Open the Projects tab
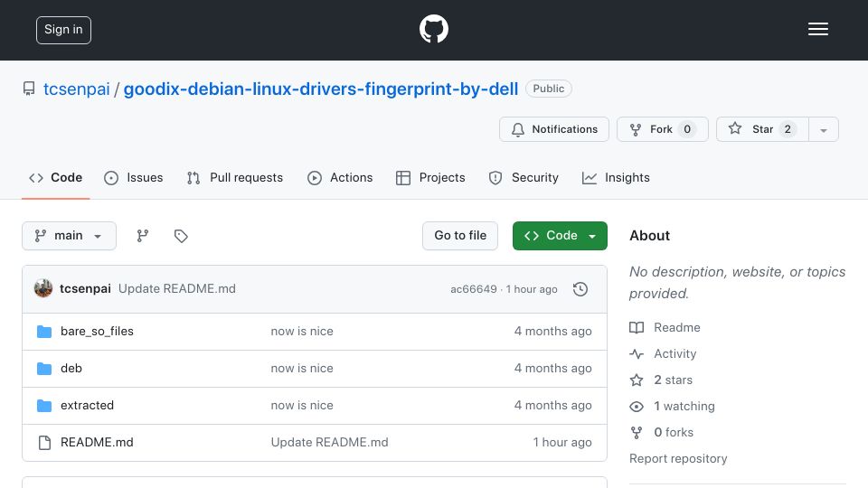 [x=430, y=178]
